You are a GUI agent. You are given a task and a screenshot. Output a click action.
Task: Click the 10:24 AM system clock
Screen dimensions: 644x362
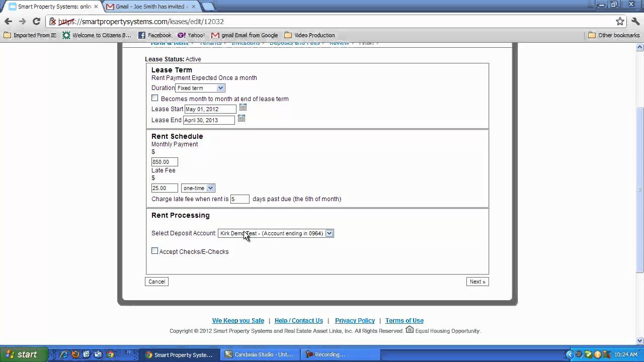tap(626, 354)
